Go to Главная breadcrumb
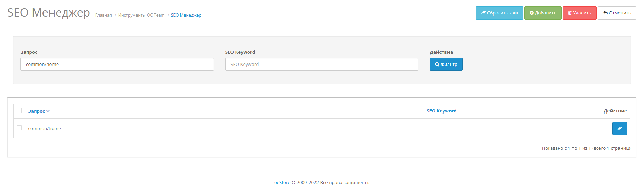 (103, 15)
